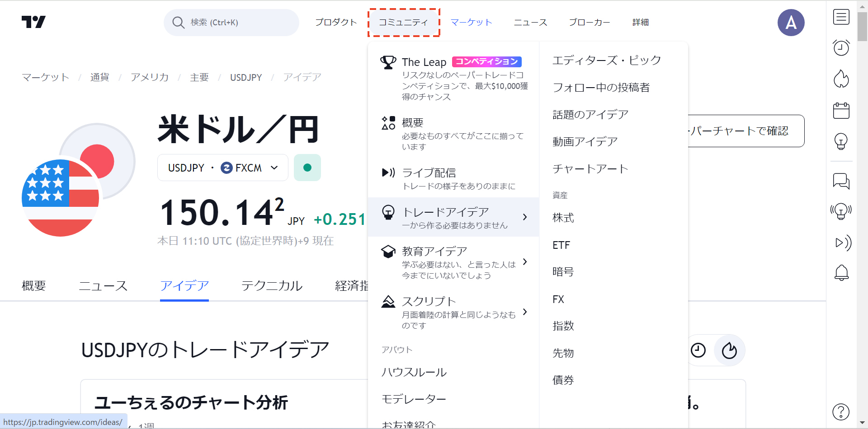
Task: Open 話題のアイデア in the menu
Action: click(590, 115)
